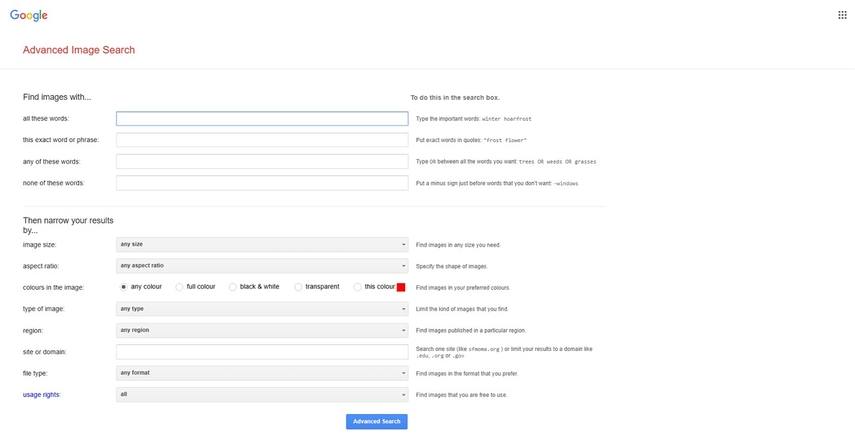Screen dimensions: 855x441
Task: Select the 'any colour' radio button
Action: [x=124, y=287]
